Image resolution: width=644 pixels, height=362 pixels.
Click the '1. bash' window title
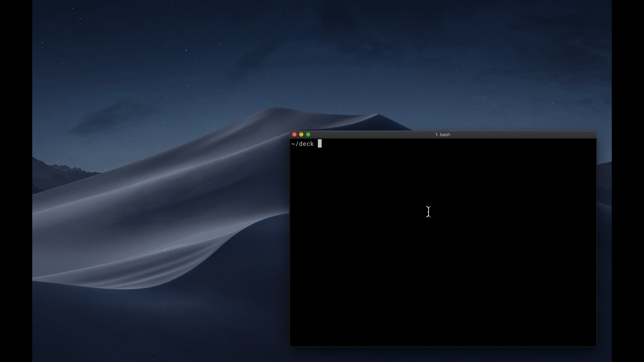[x=442, y=134]
